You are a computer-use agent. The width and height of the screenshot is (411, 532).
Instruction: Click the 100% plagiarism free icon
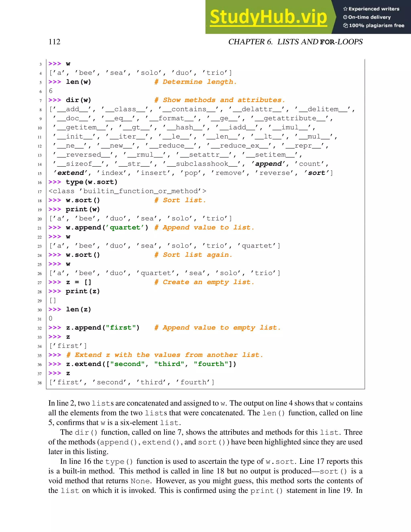pyautogui.click(x=346, y=25)
